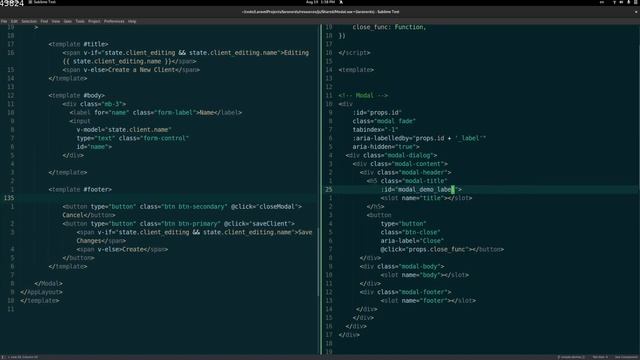Open the Goto menu
640x360 pixels.
pos(68,21)
